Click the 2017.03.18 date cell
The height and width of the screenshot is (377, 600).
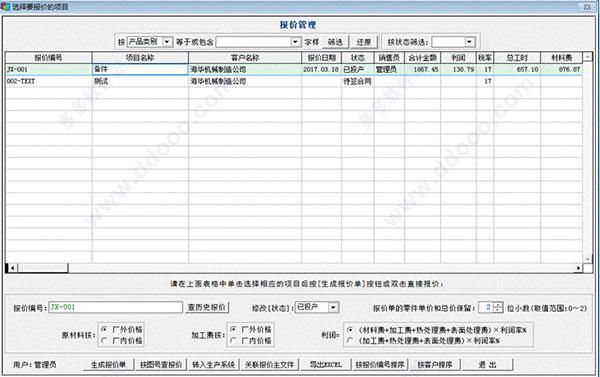(321, 70)
